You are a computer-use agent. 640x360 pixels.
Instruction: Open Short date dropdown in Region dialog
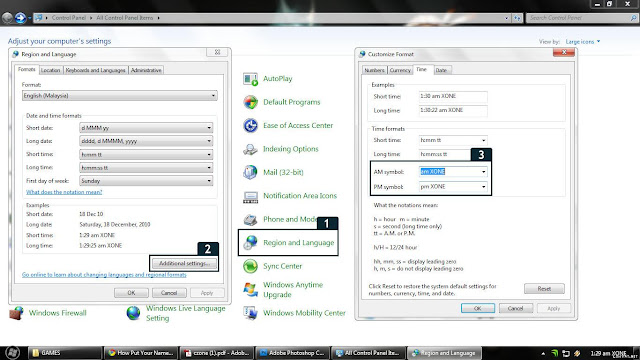(x=146, y=128)
